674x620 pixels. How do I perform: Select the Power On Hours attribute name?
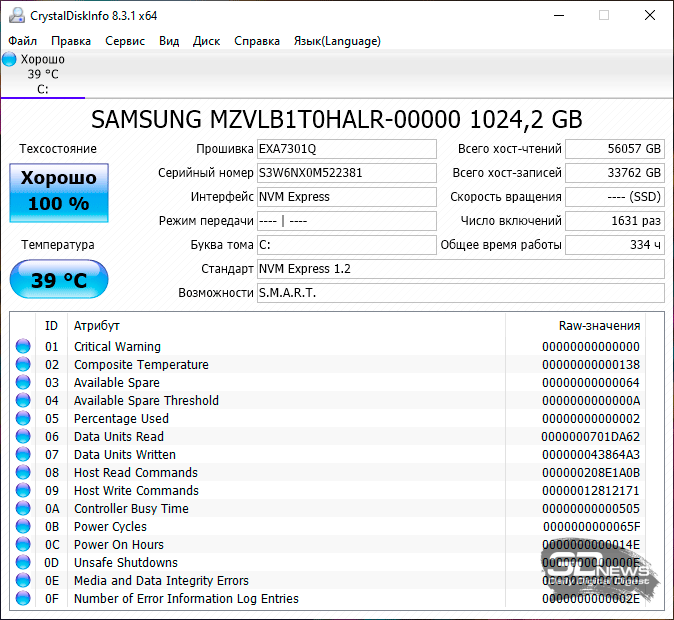[x=119, y=545]
